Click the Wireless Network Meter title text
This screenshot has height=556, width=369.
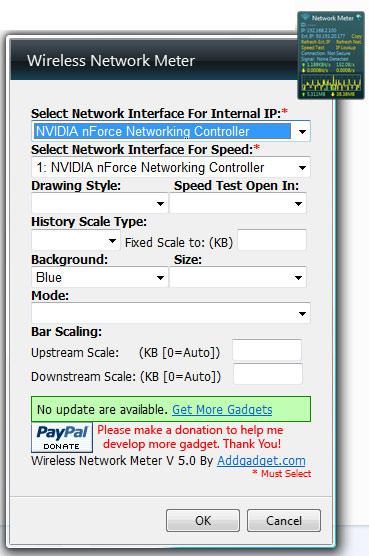click(111, 61)
